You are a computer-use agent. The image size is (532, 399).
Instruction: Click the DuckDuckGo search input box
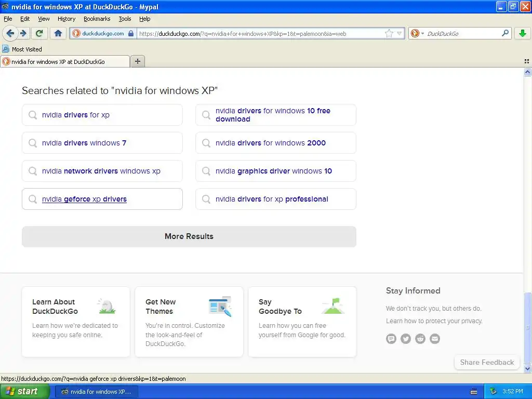(x=463, y=34)
